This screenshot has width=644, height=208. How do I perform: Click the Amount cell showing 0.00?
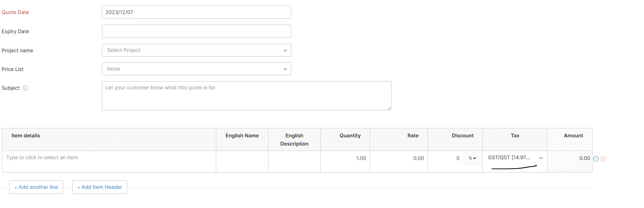(x=570, y=158)
